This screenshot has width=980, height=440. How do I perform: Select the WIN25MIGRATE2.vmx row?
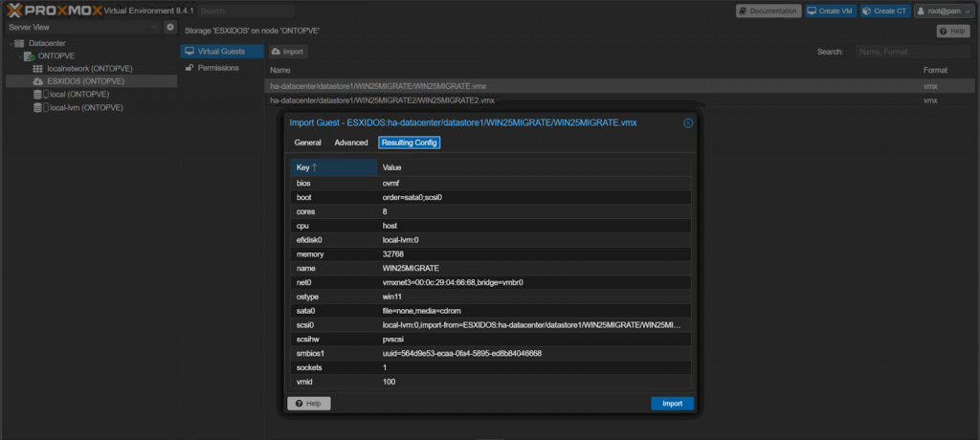(x=619, y=100)
